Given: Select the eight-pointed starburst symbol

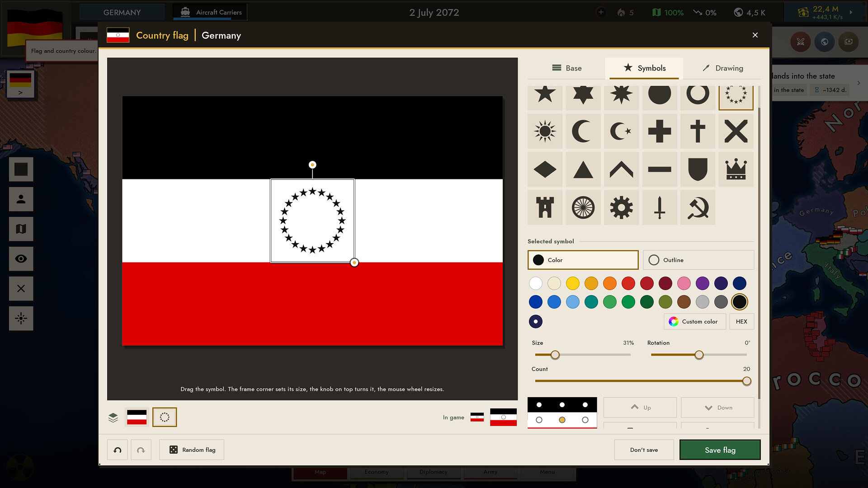Looking at the screenshot, I should coord(621,97).
